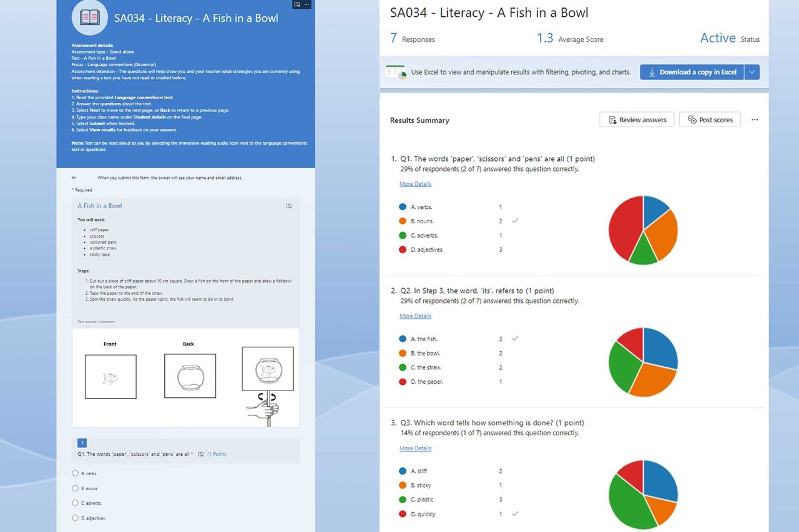Click 'stiff paper' list item
The width and height of the screenshot is (799, 532).
point(99,230)
